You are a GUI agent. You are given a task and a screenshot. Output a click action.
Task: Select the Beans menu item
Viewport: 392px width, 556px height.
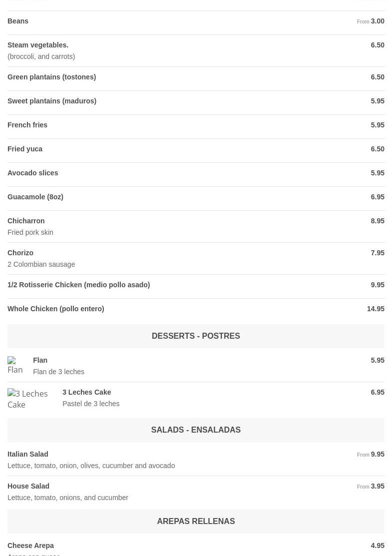tap(18, 21)
